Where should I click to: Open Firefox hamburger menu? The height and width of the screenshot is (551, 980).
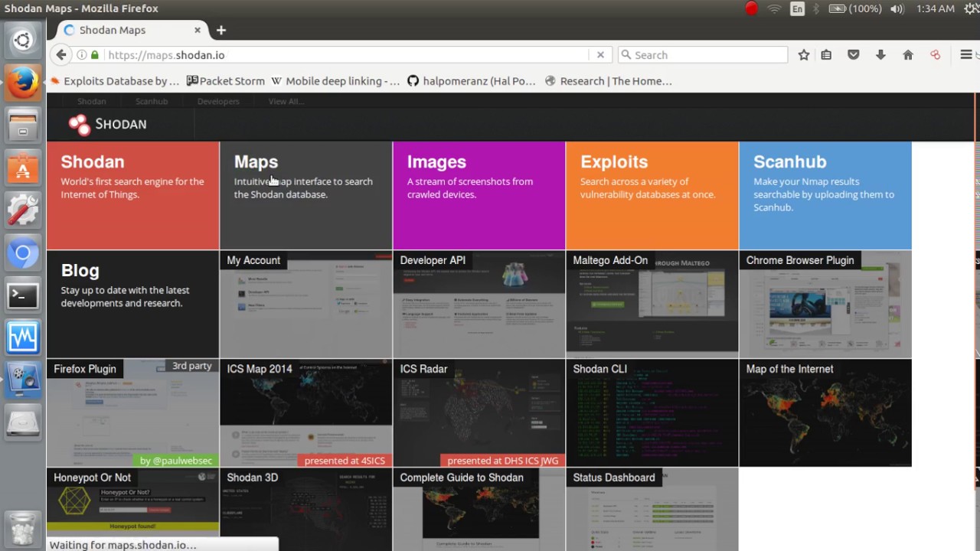(966, 55)
